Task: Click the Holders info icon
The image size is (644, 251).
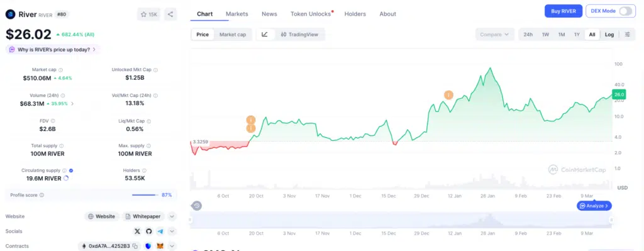Action: (x=144, y=170)
